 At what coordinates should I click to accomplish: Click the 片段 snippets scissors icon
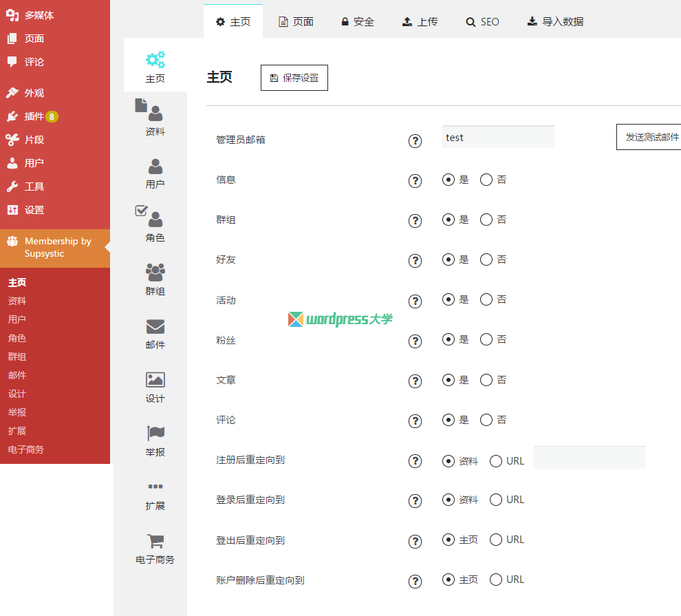pyautogui.click(x=12, y=140)
